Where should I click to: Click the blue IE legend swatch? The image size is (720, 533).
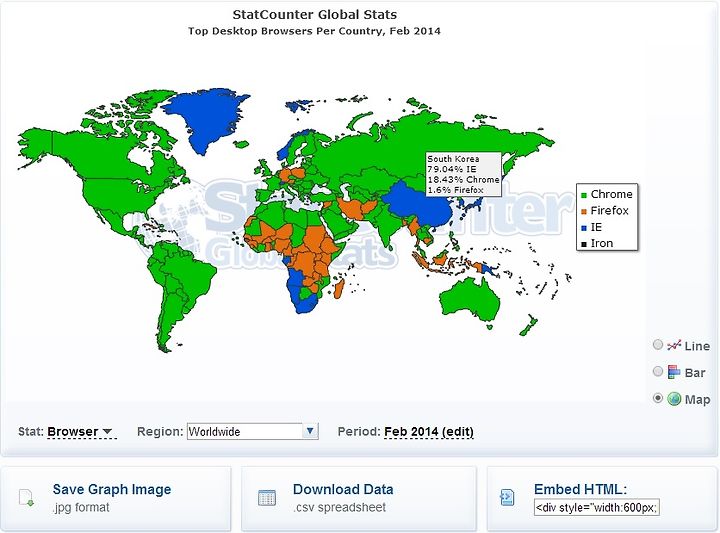[x=584, y=228]
